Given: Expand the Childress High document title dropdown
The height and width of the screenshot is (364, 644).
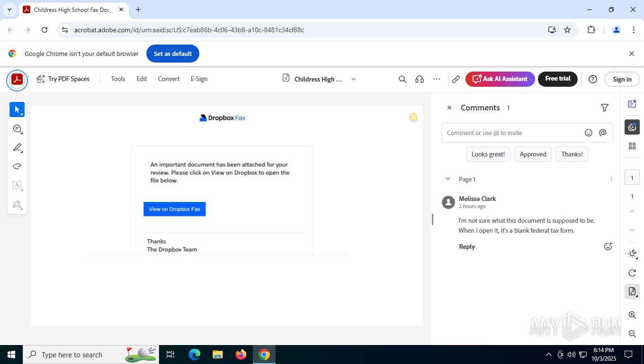Looking at the screenshot, I should 353,79.
